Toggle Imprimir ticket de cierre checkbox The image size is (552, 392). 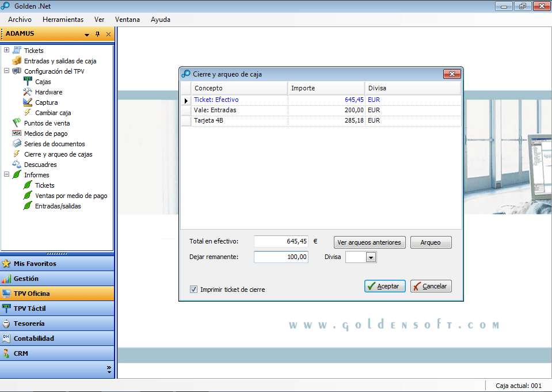point(194,290)
